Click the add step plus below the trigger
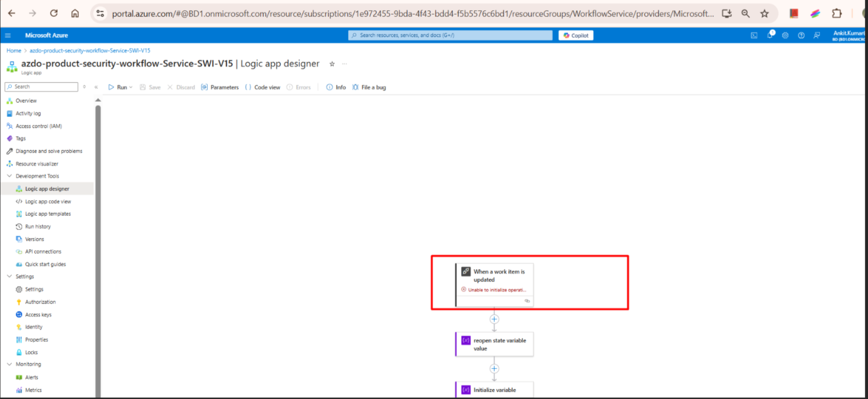The width and height of the screenshot is (868, 399). pos(494,319)
